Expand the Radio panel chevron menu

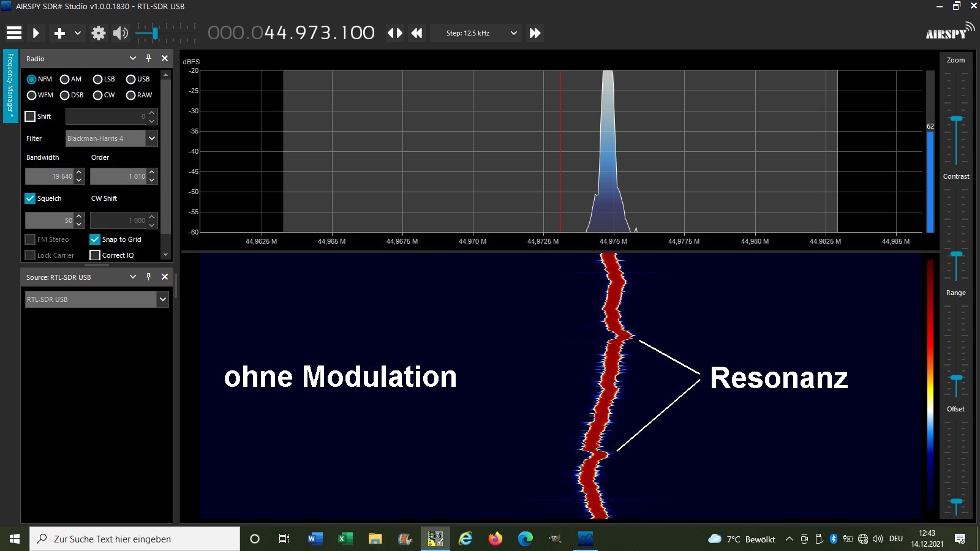click(x=133, y=58)
